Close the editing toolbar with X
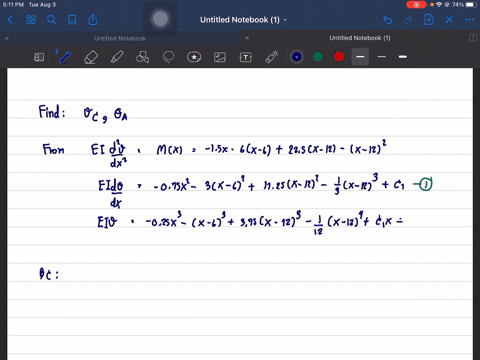 449,20
